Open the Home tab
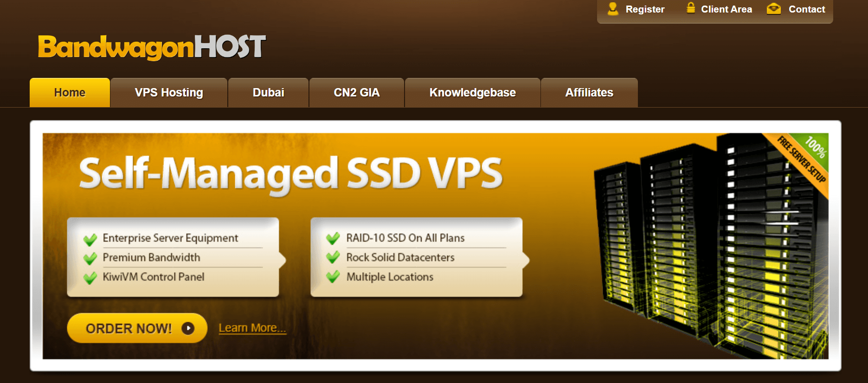 pos(70,93)
